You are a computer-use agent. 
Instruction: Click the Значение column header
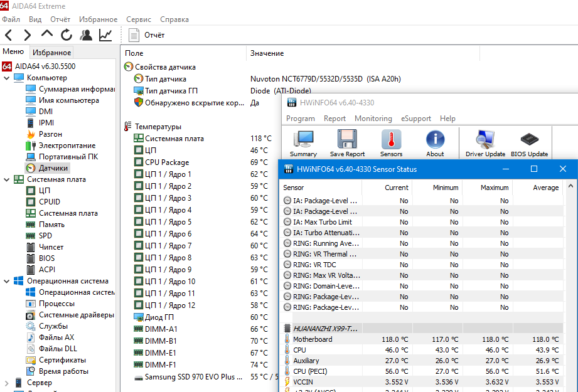(363, 53)
